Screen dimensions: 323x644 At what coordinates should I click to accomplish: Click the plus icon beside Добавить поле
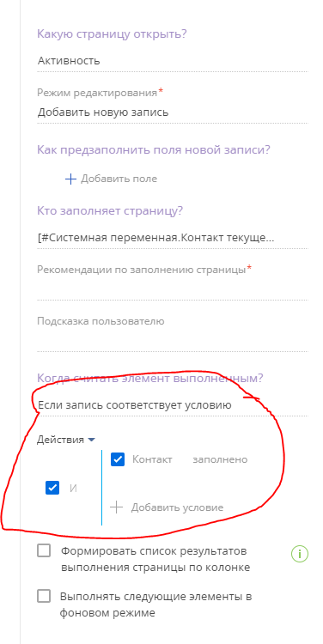(x=71, y=179)
